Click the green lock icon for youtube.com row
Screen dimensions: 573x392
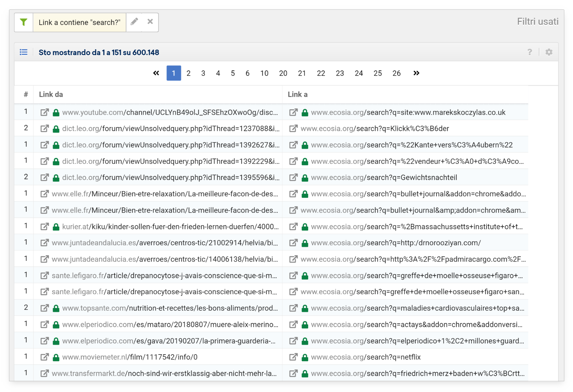[56, 112]
